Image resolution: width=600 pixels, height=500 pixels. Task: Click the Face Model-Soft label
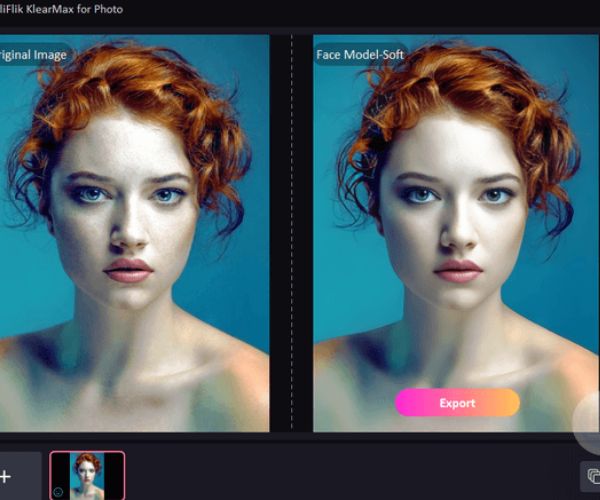click(x=360, y=55)
